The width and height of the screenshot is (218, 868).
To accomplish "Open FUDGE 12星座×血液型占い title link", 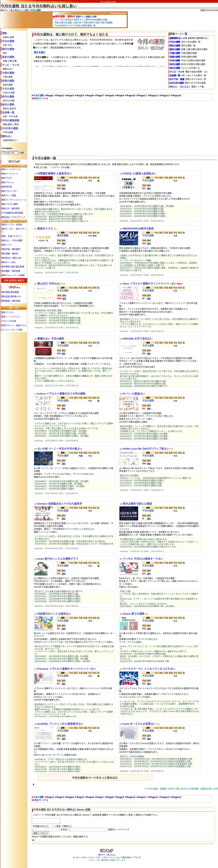I will (x=139, y=173).
